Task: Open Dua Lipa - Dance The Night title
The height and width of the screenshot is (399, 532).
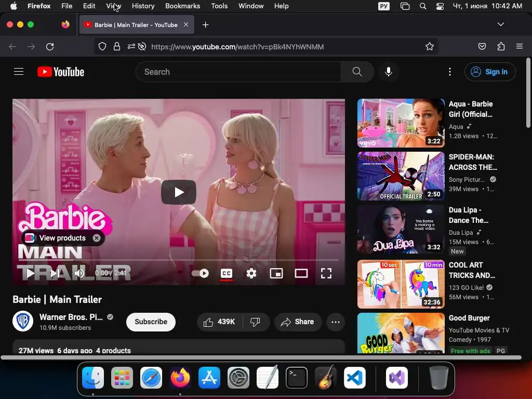Action: 469,215
